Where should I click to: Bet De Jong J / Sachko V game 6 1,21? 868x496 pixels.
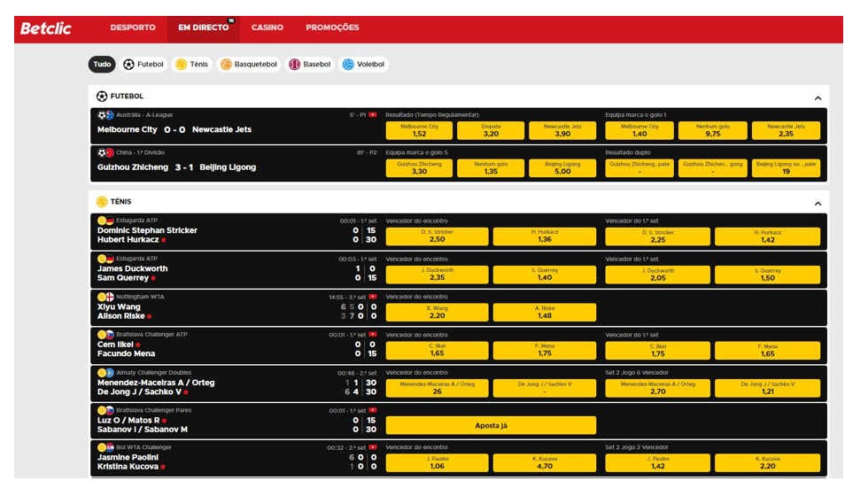[x=767, y=388]
